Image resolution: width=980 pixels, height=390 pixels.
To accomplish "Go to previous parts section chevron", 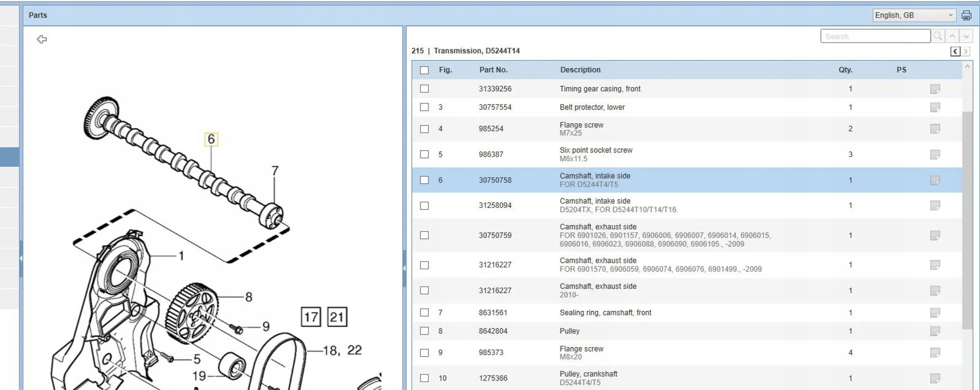I will coord(955,51).
